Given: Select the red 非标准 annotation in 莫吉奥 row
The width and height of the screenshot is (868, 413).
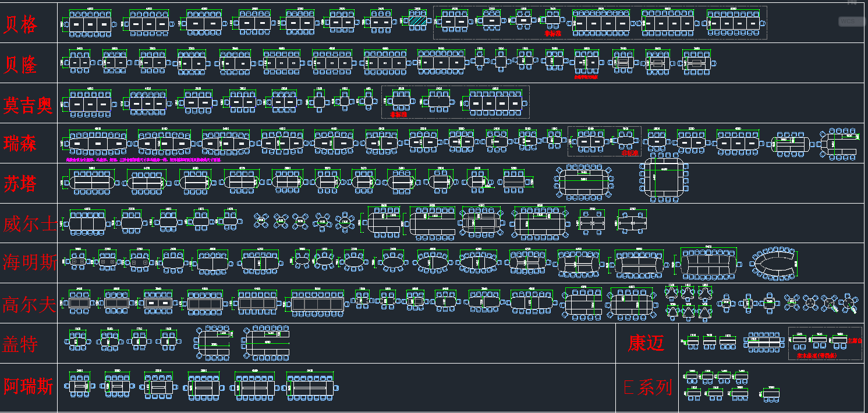Looking at the screenshot, I should coord(398,115).
